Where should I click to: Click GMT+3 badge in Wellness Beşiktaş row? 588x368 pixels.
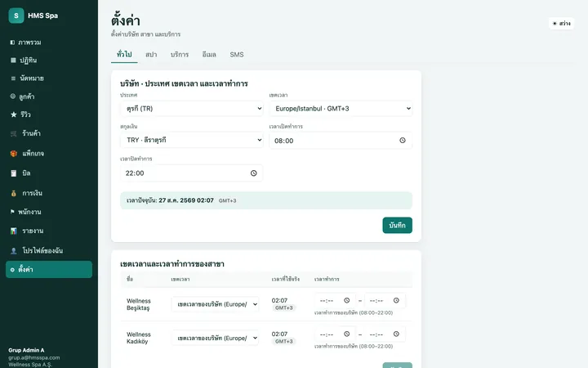pyautogui.click(x=284, y=308)
